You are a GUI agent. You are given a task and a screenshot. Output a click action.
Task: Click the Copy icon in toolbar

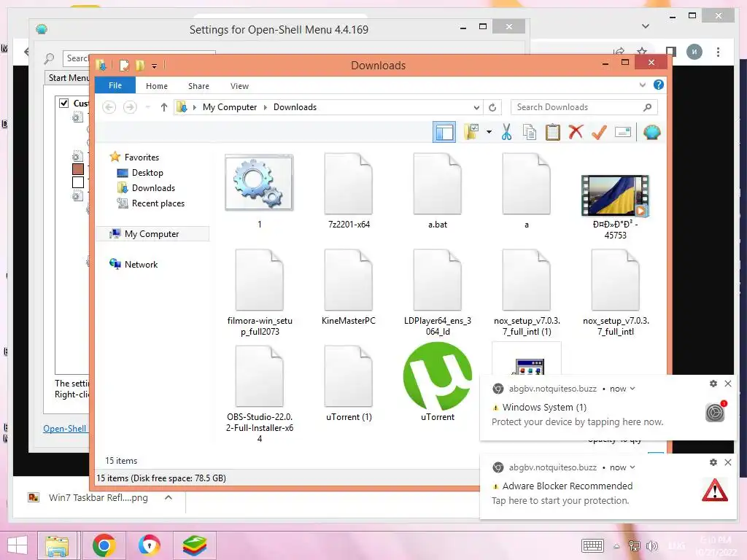pyautogui.click(x=530, y=132)
